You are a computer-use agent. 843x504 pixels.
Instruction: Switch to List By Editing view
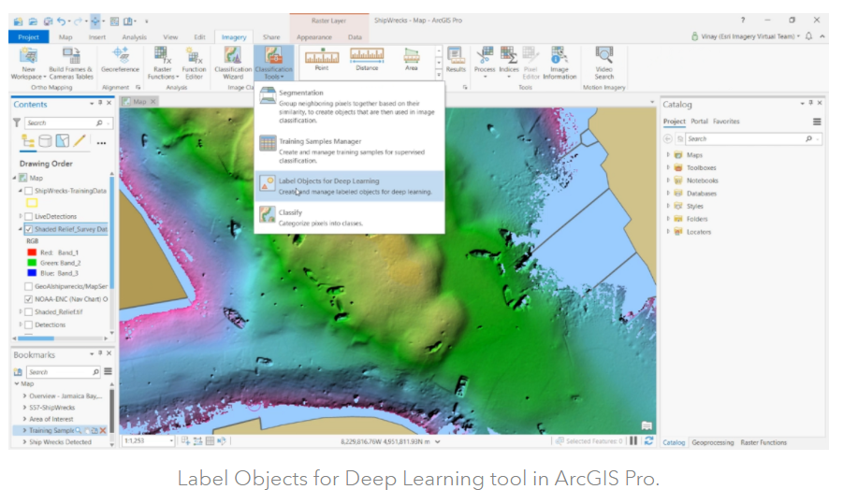(x=80, y=141)
